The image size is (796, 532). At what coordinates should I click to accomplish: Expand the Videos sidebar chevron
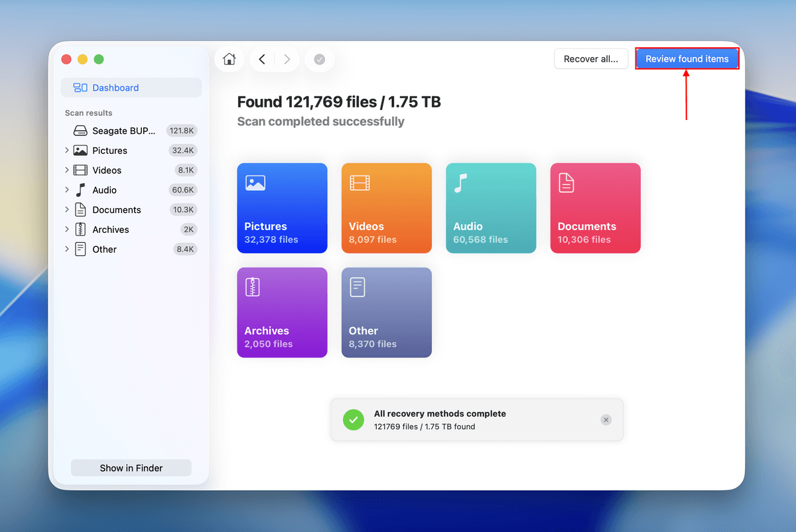[67, 170]
